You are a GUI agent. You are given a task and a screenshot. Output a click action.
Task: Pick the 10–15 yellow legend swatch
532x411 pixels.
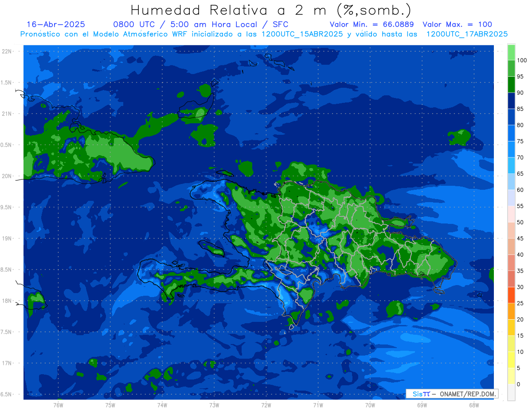(x=511, y=344)
